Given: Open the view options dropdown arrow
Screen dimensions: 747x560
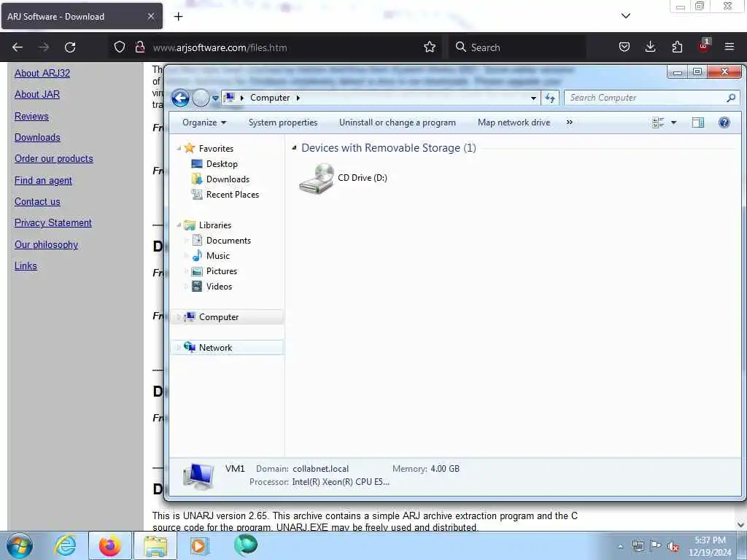Looking at the screenshot, I should (673, 122).
